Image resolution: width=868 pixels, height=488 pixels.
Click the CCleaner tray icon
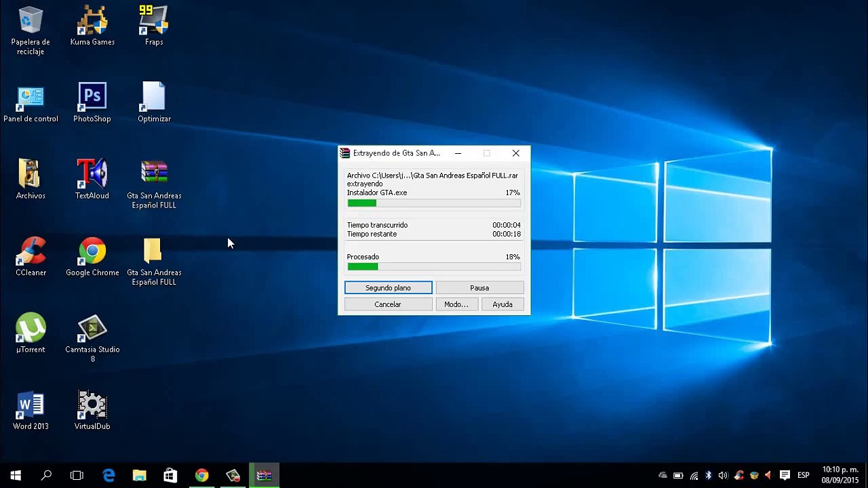[x=738, y=476]
